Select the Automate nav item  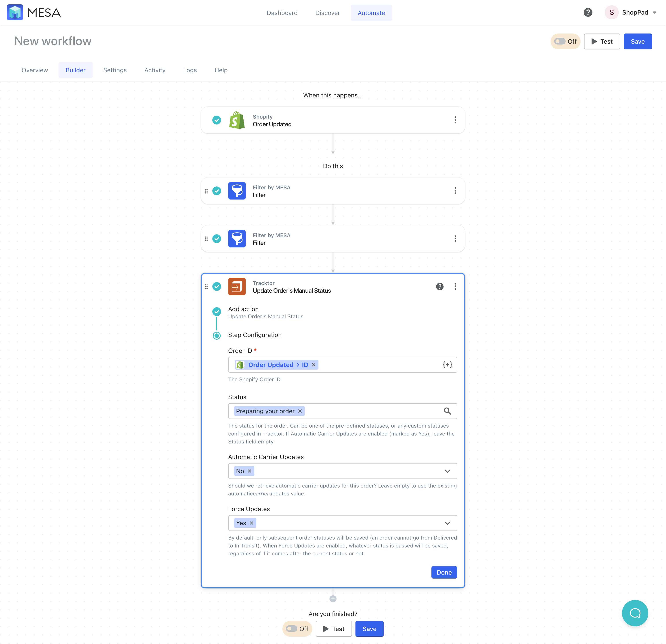[371, 13]
